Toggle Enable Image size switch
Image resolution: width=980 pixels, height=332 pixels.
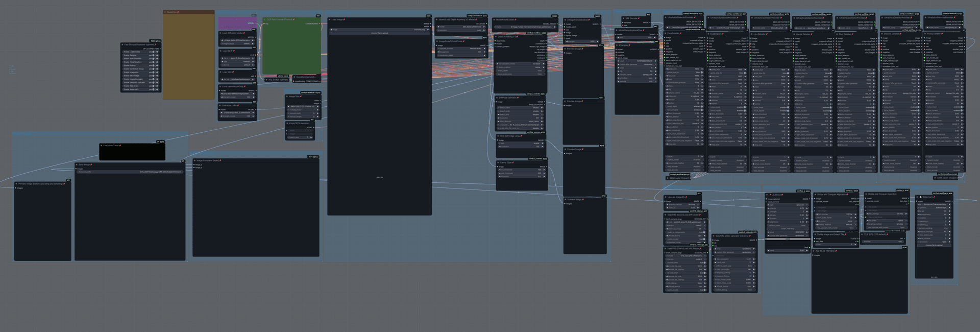(153, 72)
